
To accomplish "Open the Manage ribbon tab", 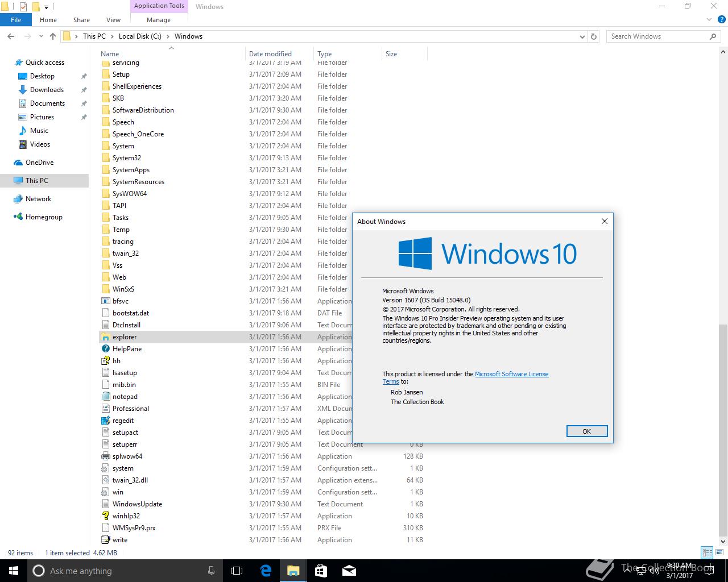I will (159, 20).
